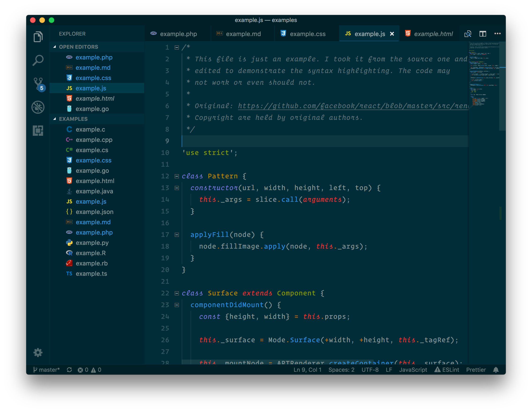Open the Extensions view icon
The height and width of the screenshot is (412, 532).
[38, 131]
